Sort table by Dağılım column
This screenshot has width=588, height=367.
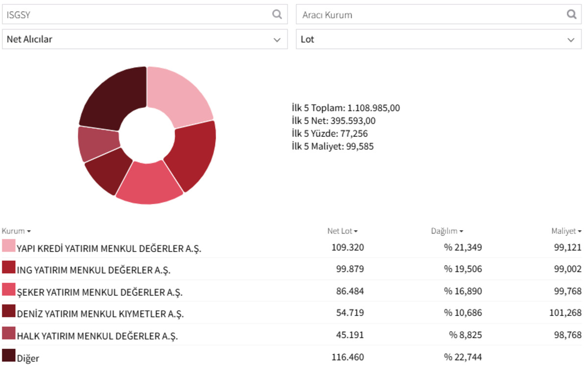[x=447, y=231]
